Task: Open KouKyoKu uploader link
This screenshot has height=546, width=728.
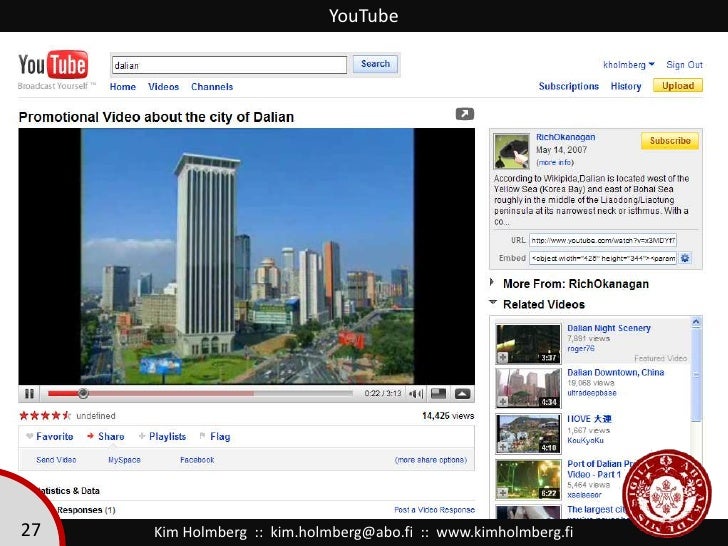Action: tap(585, 440)
